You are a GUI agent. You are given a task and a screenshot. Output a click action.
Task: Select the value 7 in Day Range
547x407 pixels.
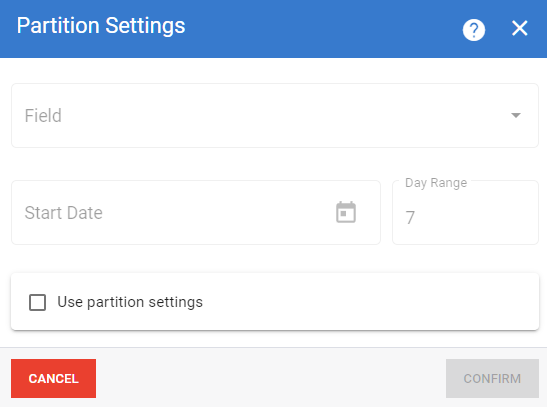tap(410, 218)
